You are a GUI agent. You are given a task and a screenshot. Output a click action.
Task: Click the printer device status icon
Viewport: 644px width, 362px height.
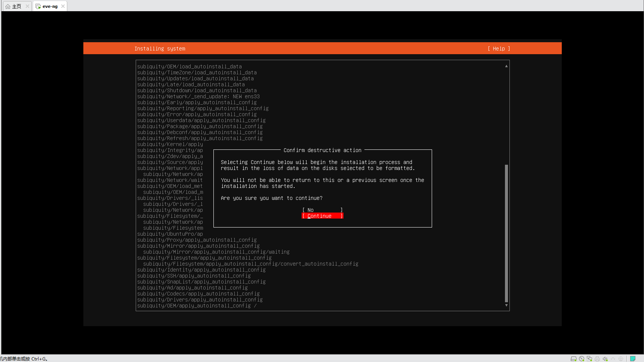[597, 359]
